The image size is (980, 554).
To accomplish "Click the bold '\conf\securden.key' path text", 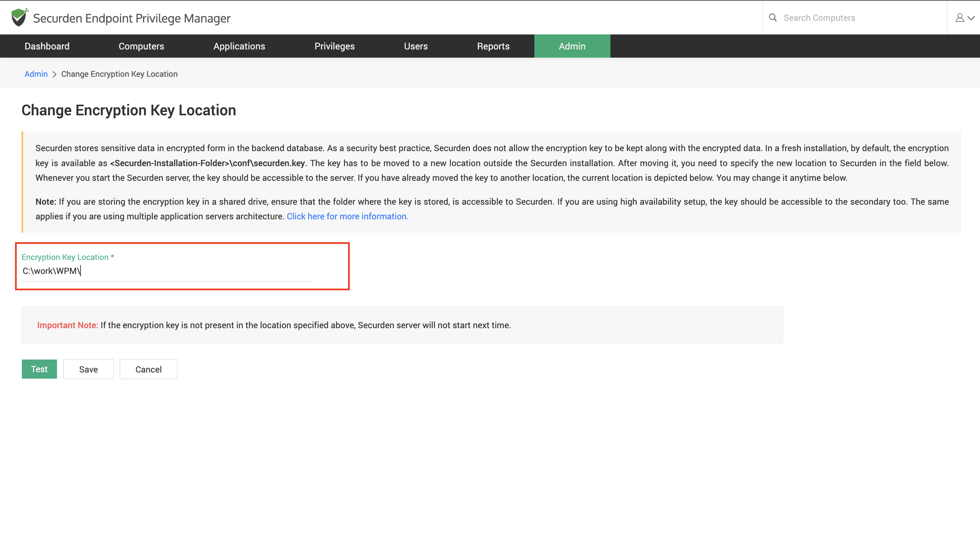I will 268,163.
